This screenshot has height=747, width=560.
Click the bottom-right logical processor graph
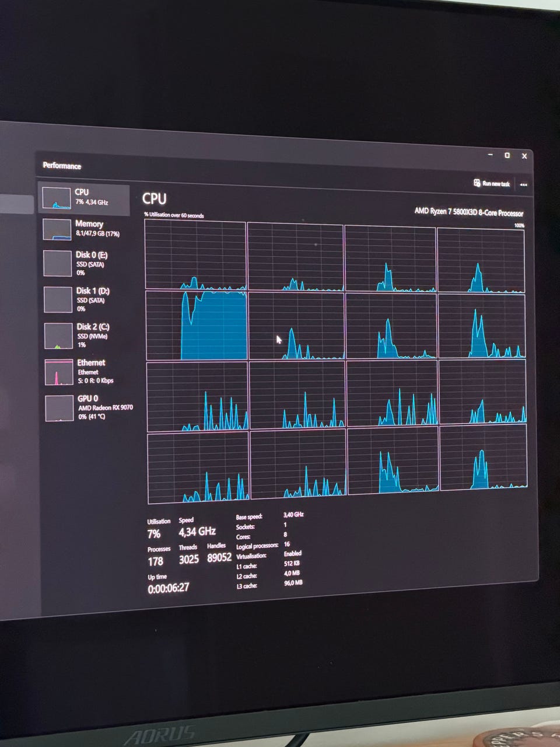pos(483,457)
